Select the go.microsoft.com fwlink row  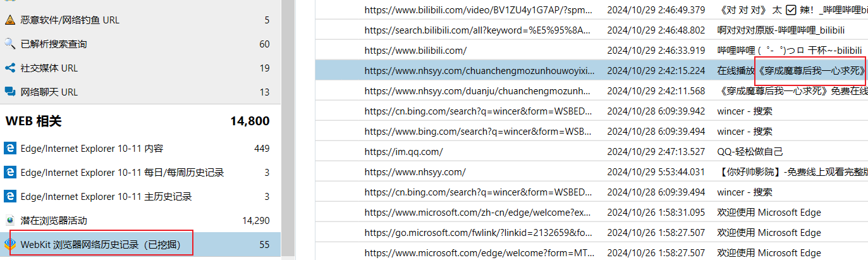point(591,232)
